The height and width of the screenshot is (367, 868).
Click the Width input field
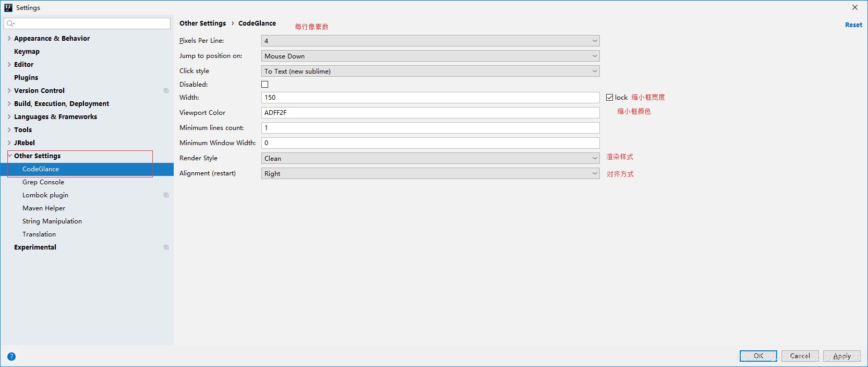430,98
